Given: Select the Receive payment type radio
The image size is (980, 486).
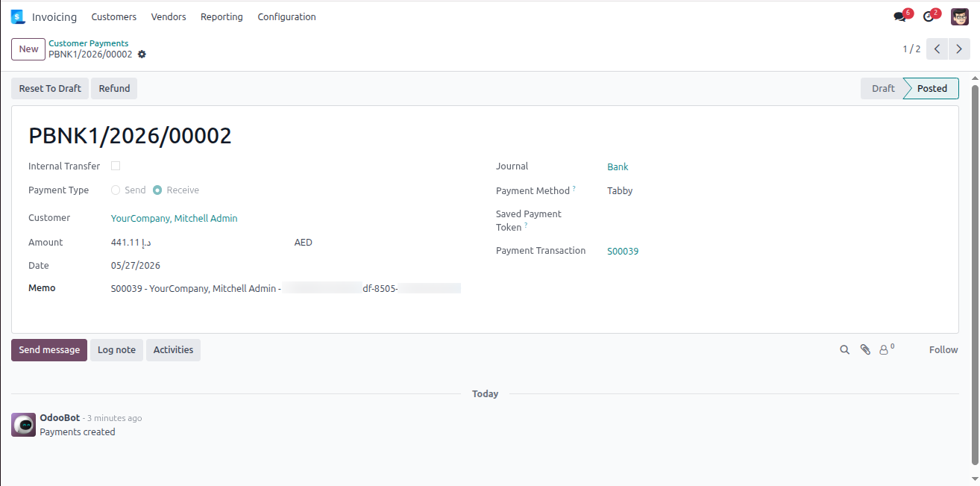Looking at the screenshot, I should [x=157, y=190].
